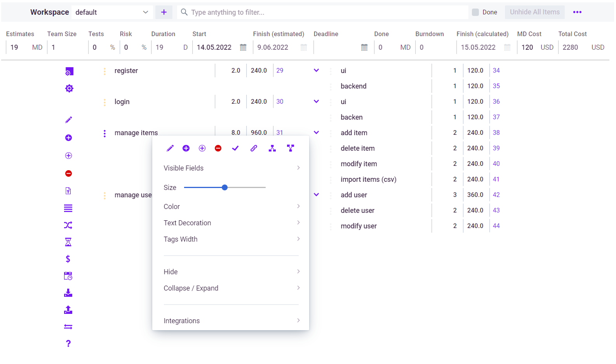Open item id link 38
The height and width of the screenshot is (364, 616).
(x=496, y=132)
